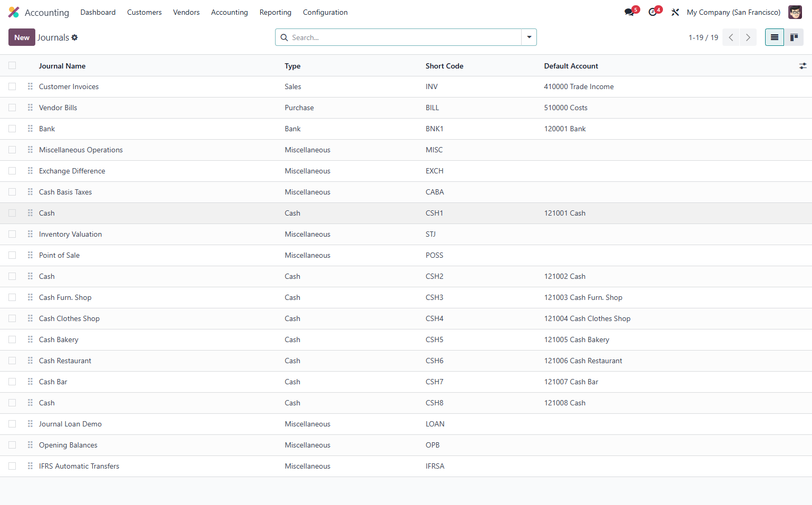Screen dimensions: 812x505
Task: Check the Inventory Valuation row checkbox
Action: 12,234
